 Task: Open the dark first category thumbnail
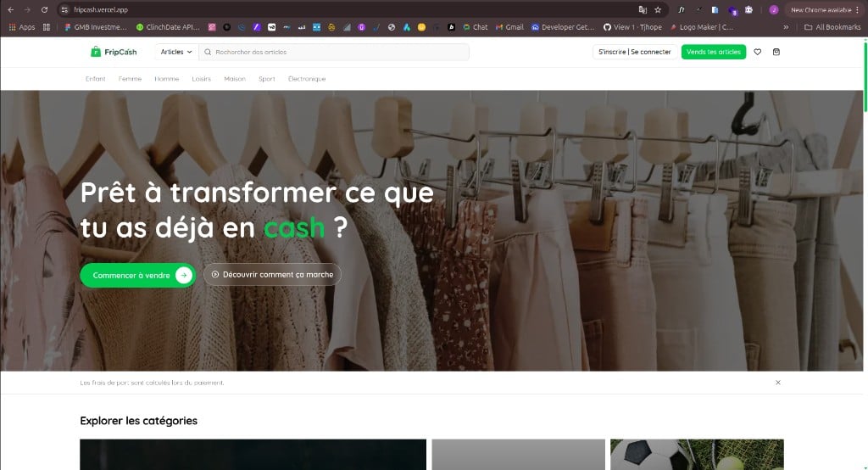[253, 455]
